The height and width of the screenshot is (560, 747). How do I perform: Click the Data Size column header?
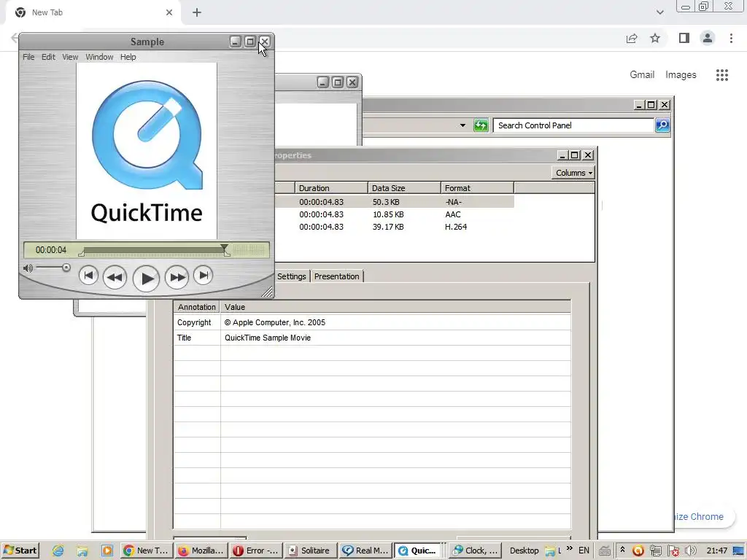pyautogui.click(x=404, y=188)
